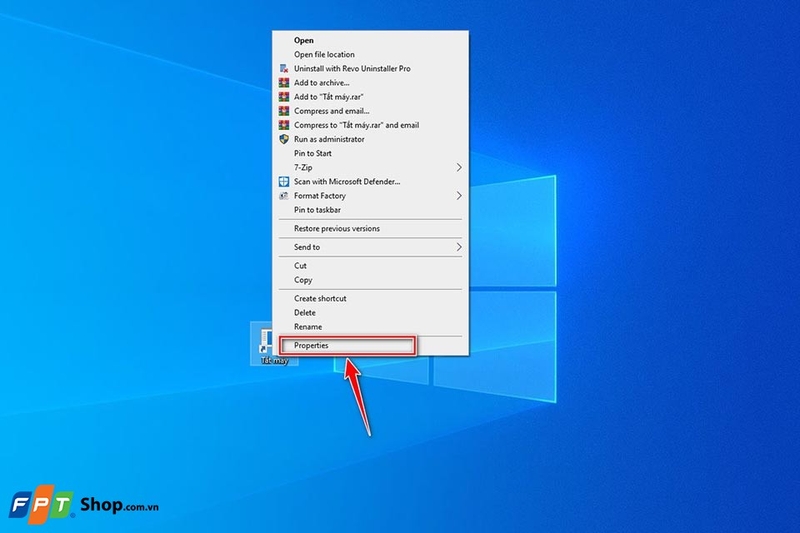The image size is (800, 533).
Task: Choose Open file location
Action: click(x=370, y=55)
